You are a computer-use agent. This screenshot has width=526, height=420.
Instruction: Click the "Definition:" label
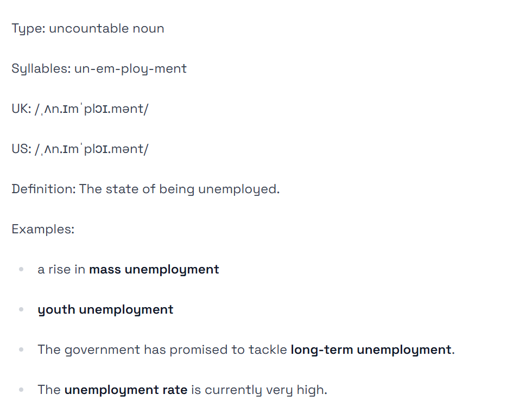pyautogui.click(x=43, y=189)
